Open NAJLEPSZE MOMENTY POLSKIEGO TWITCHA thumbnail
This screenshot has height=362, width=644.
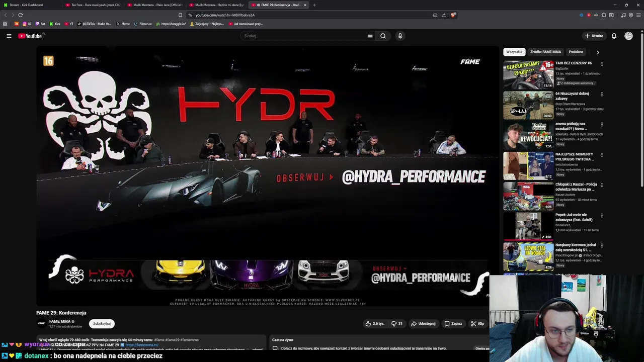coord(528,165)
